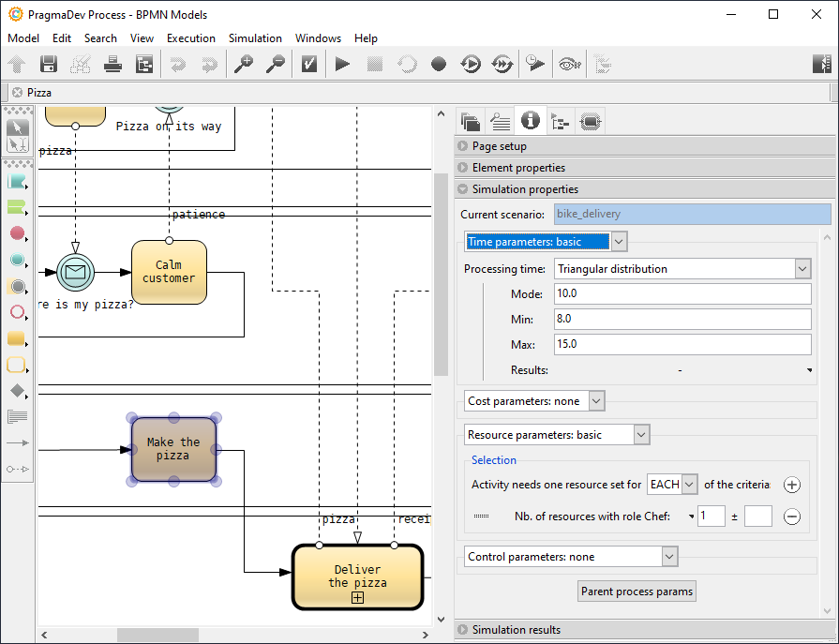839x644 pixels.
Task: Select the red start event palette tool
Action: pyautogui.click(x=17, y=233)
